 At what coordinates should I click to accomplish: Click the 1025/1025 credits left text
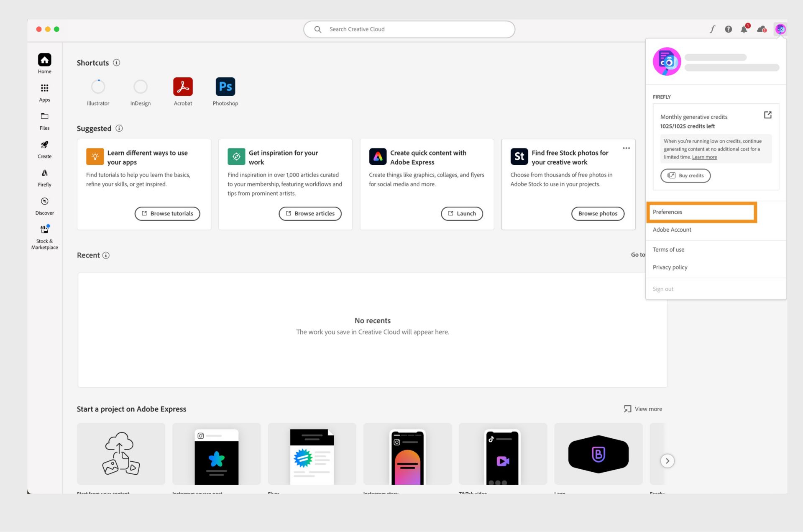point(687,126)
